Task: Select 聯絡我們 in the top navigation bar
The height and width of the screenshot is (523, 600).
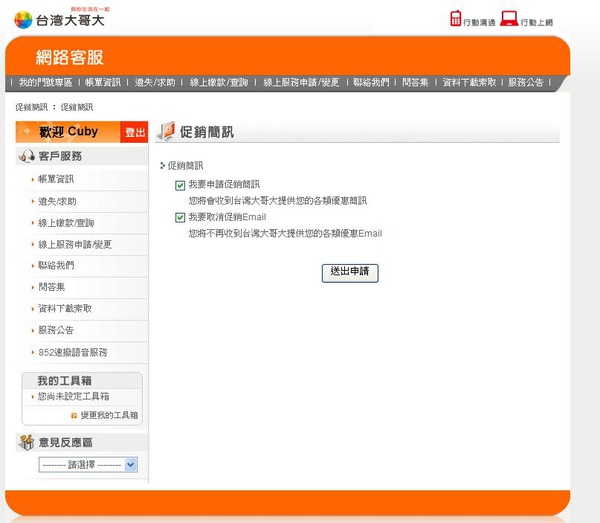Action: (x=371, y=82)
